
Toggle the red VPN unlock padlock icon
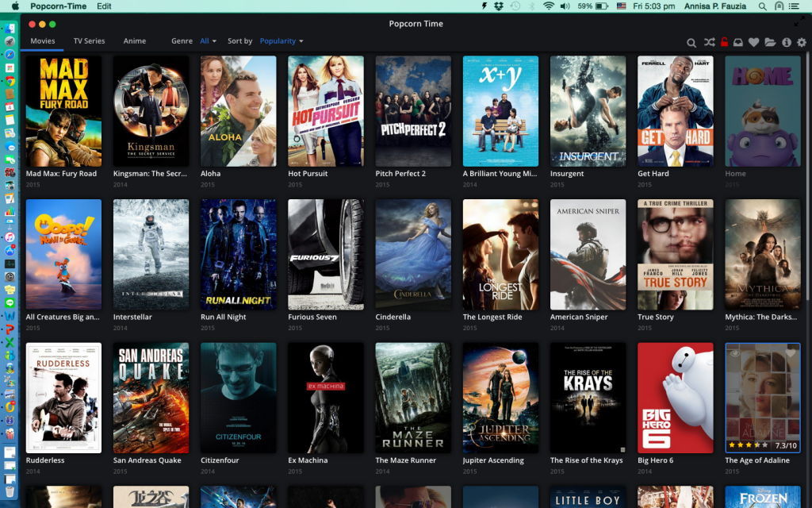[x=724, y=42]
